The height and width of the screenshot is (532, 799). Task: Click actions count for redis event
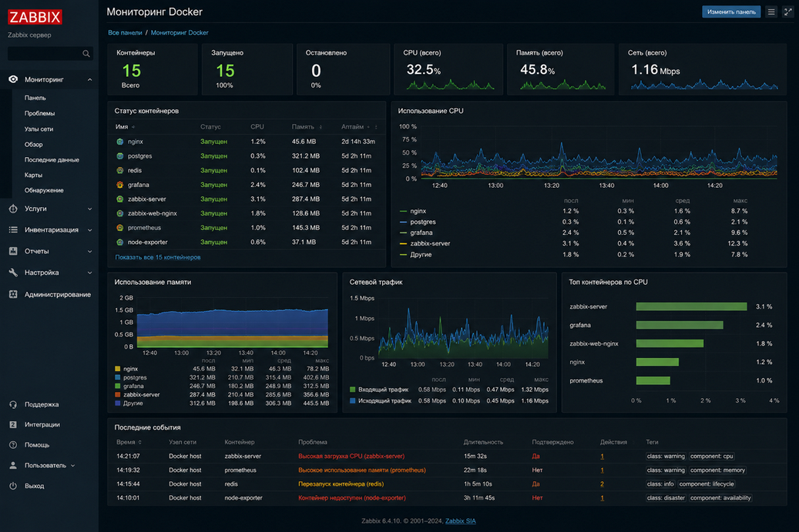(x=602, y=484)
